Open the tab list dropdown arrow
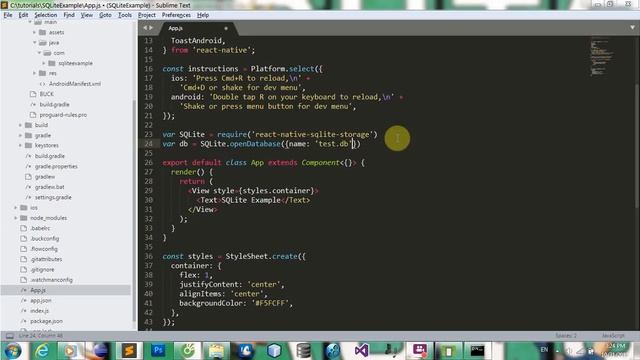Screen dimensions: 640x360 click(x=632, y=28)
